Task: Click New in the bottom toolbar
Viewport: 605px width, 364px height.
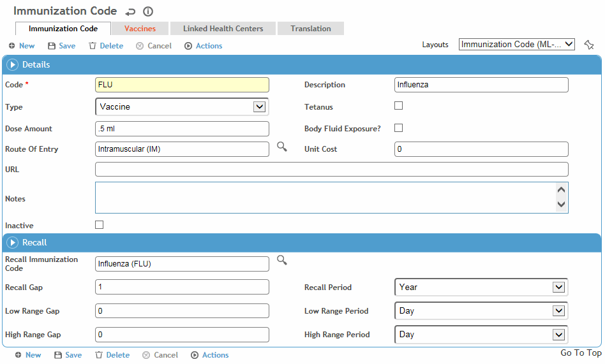Action: click(28, 355)
